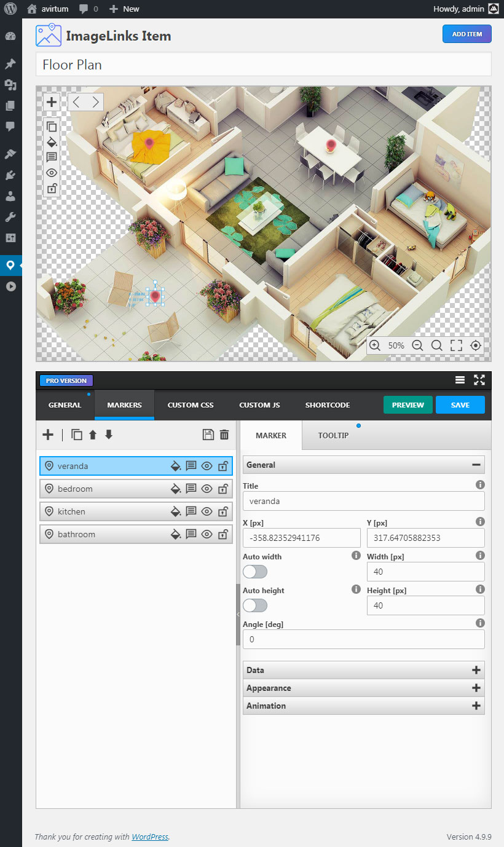
Task: Delete the selected marker with trash icon
Action: (x=224, y=435)
